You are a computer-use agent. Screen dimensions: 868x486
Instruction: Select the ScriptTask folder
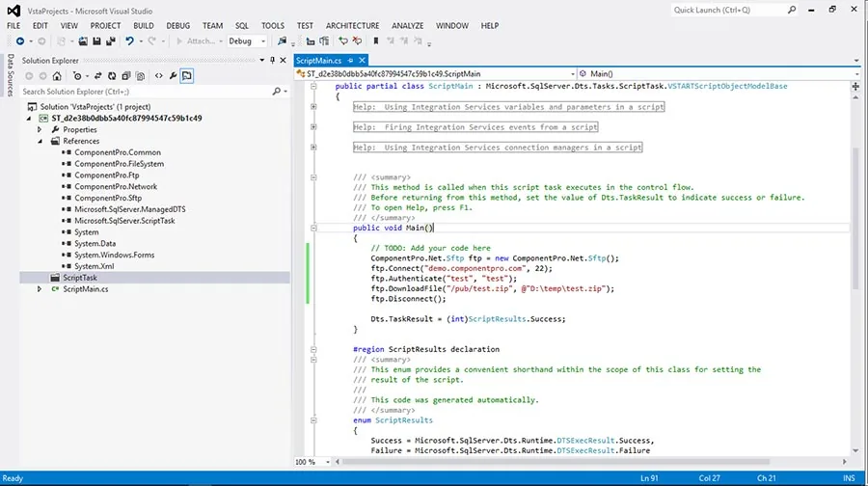click(x=80, y=278)
